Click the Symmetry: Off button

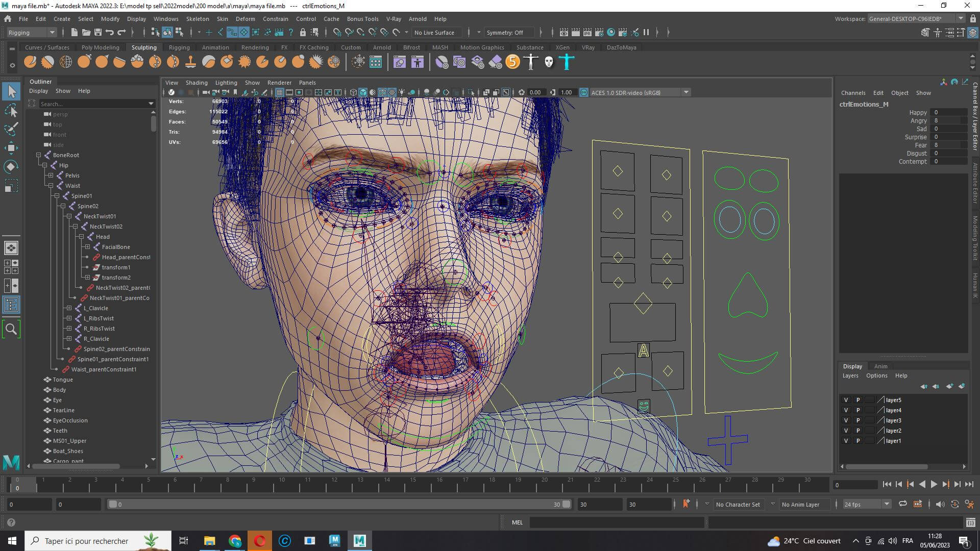(x=504, y=32)
